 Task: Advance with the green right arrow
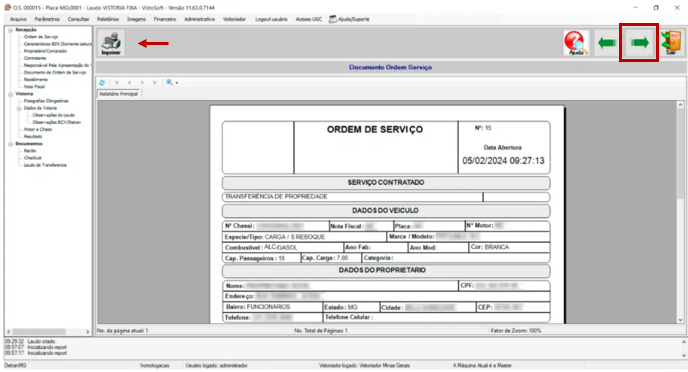click(x=639, y=43)
